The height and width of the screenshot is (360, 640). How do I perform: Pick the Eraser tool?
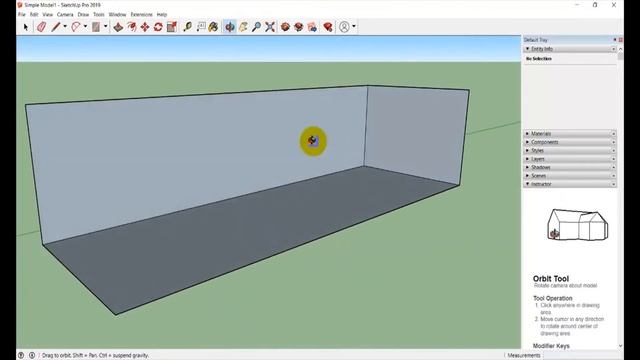(x=41, y=27)
